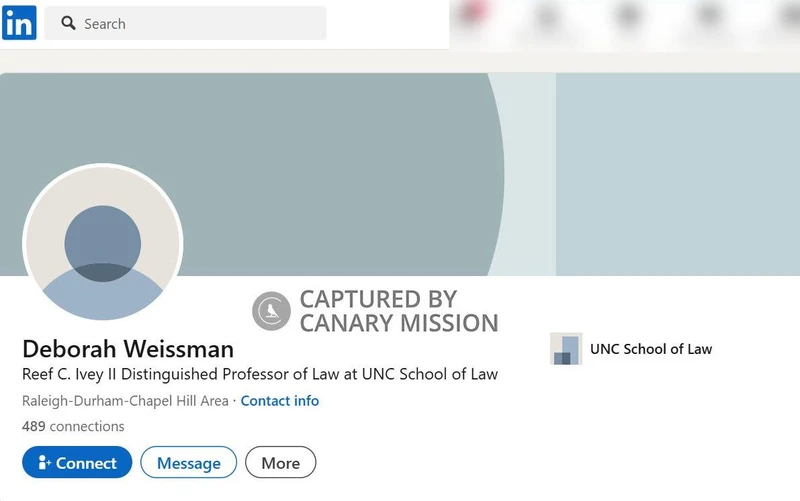The height and width of the screenshot is (501, 800).
Task: Click the 489 connections count
Action: pyautogui.click(x=73, y=426)
